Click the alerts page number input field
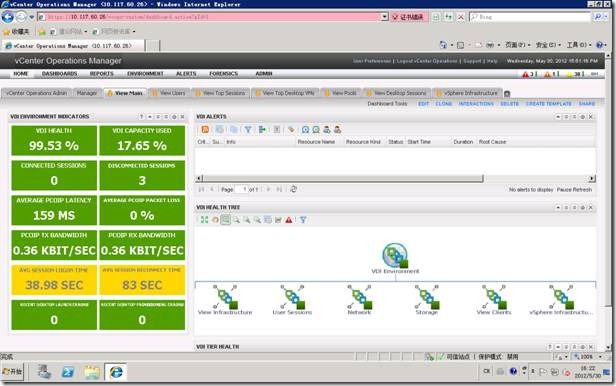The height and width of the screenshot is (386, 616). point(241,189)
